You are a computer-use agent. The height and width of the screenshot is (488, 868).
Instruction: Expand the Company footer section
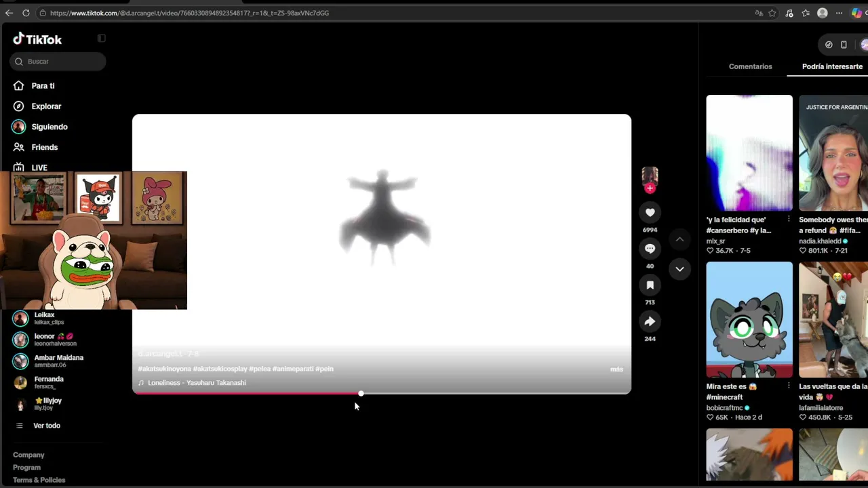tap(28, 455)
